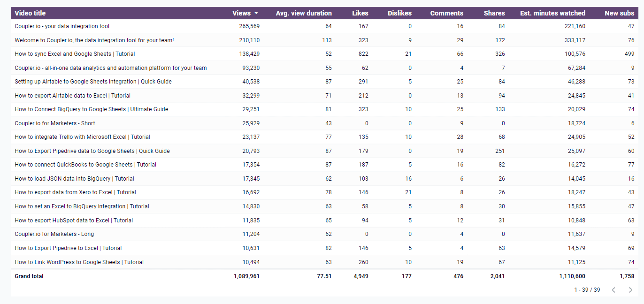Click the shares value 251

coord(500,151)
